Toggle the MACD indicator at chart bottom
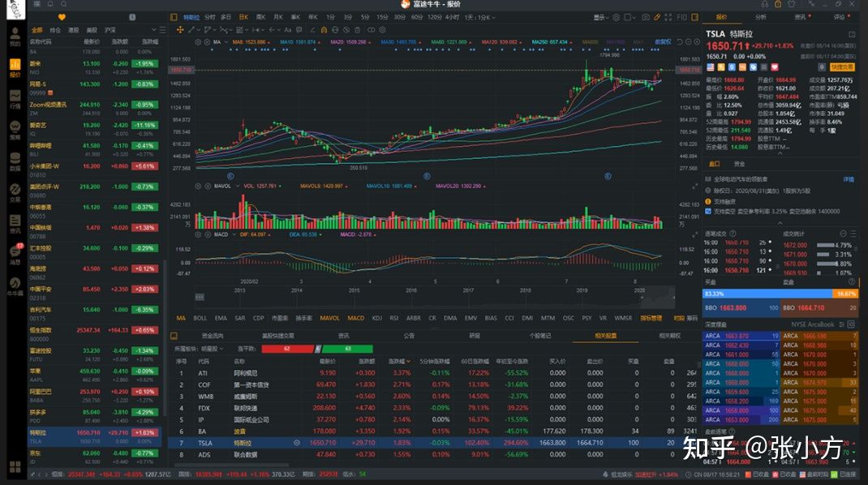 pos(356,319)
